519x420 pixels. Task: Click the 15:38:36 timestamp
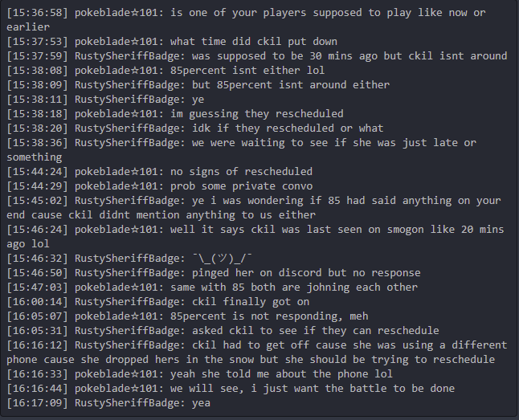(x=38, y=142)
